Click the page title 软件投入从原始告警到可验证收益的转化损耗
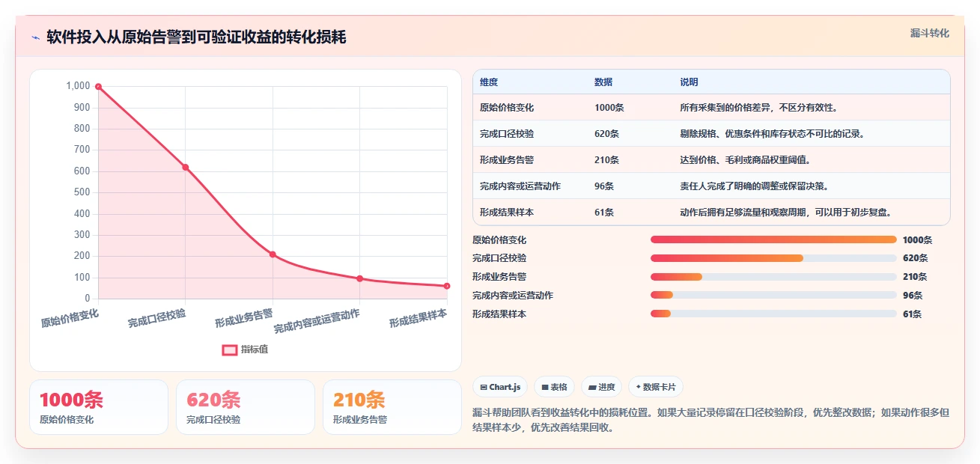The height and width of the screenshot is (464, 980). click(x=196, y=37)
